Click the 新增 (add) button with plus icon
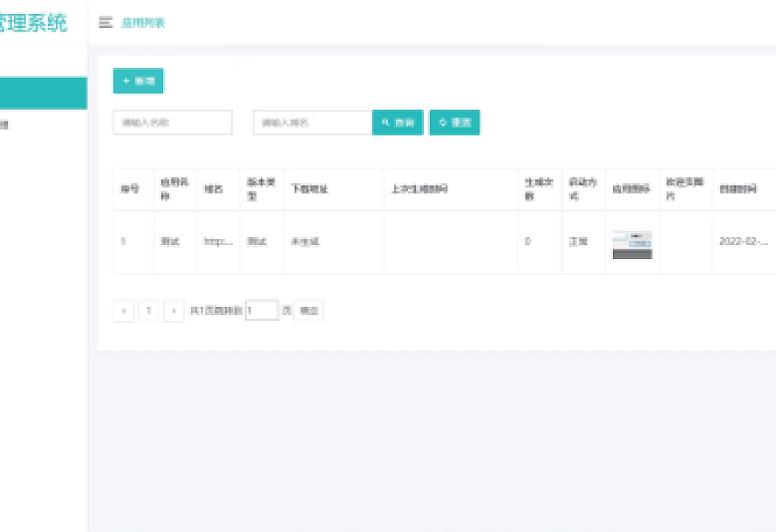 click(x=138, y=80)
